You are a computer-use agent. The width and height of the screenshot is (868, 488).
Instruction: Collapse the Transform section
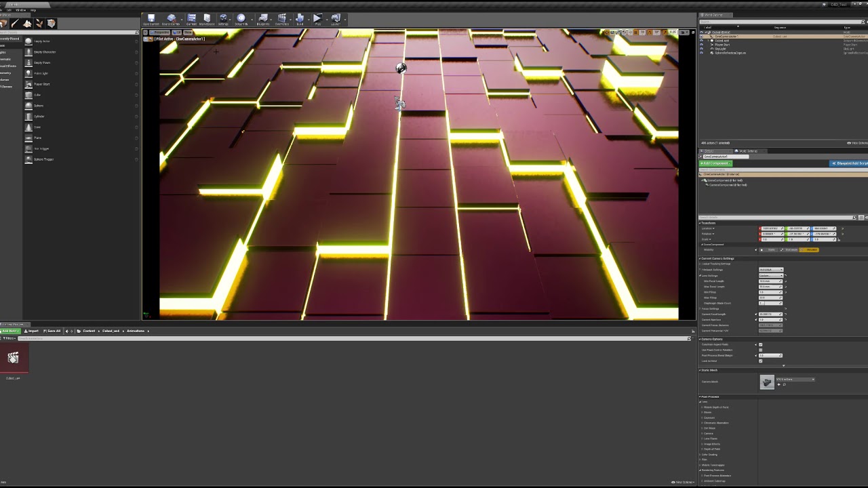(701, 222)
